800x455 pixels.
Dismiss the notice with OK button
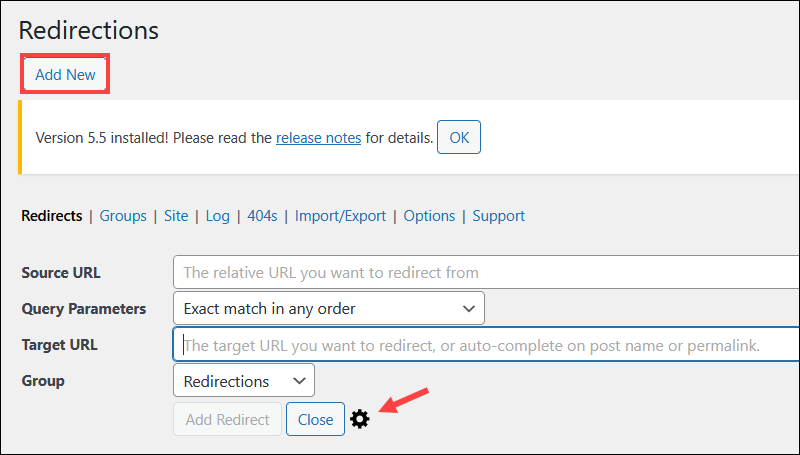click(459, 138)
